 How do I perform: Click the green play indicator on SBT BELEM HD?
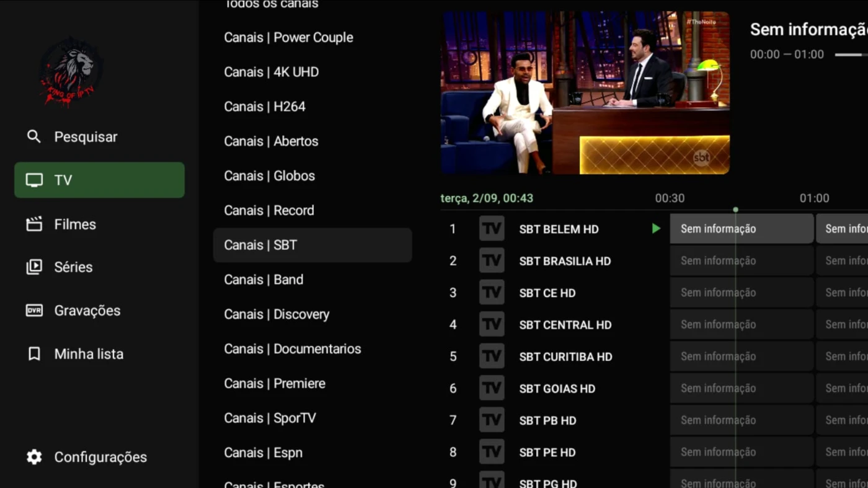[656, 229]
